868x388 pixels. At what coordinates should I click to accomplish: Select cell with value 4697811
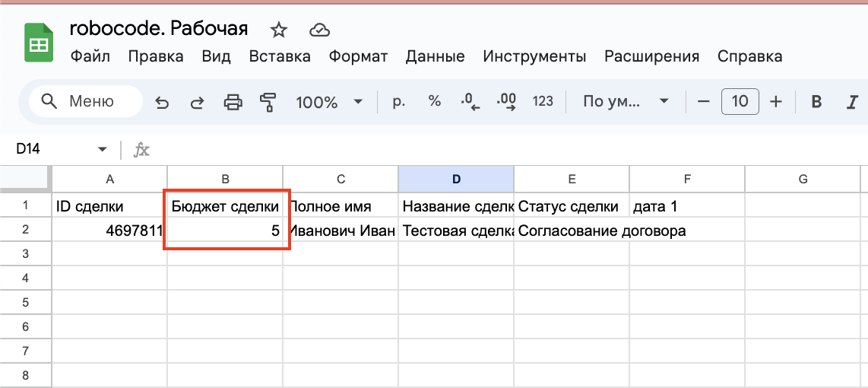pyautogui.click(x=109, y=230)
